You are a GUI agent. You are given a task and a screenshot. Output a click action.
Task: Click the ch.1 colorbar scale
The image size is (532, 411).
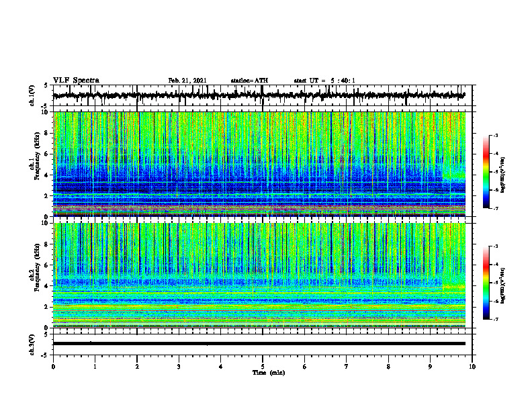(486, 172)
